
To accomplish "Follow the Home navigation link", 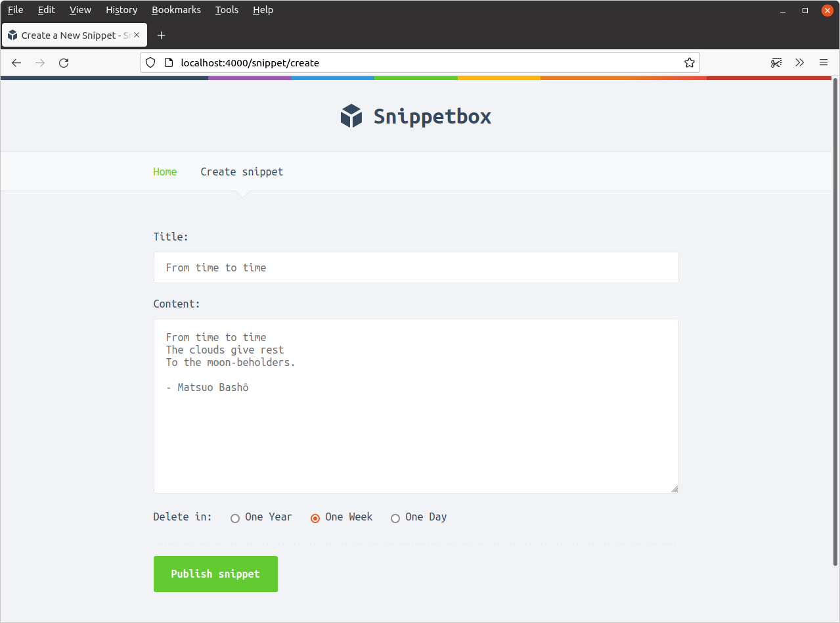I will point(165,172).
